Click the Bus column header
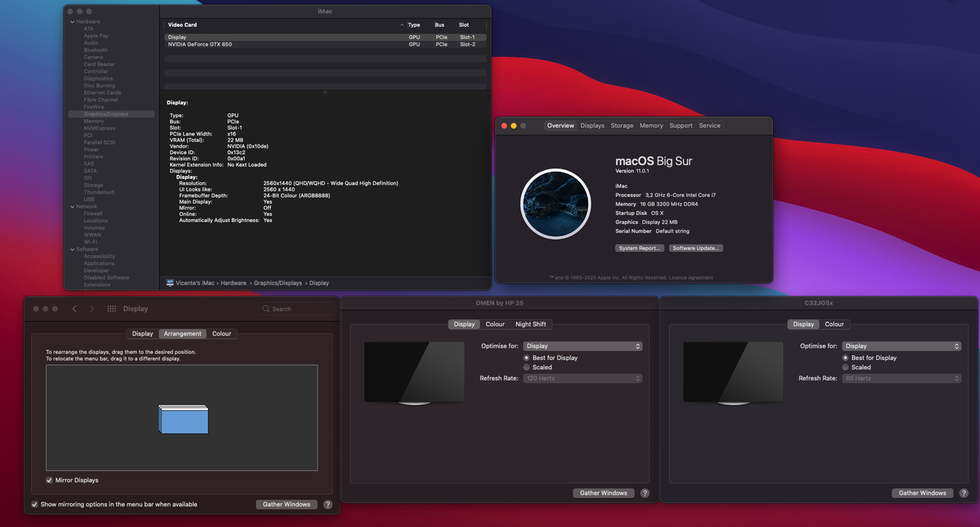Screen dimensions: 980x527 tap(439, 25)
